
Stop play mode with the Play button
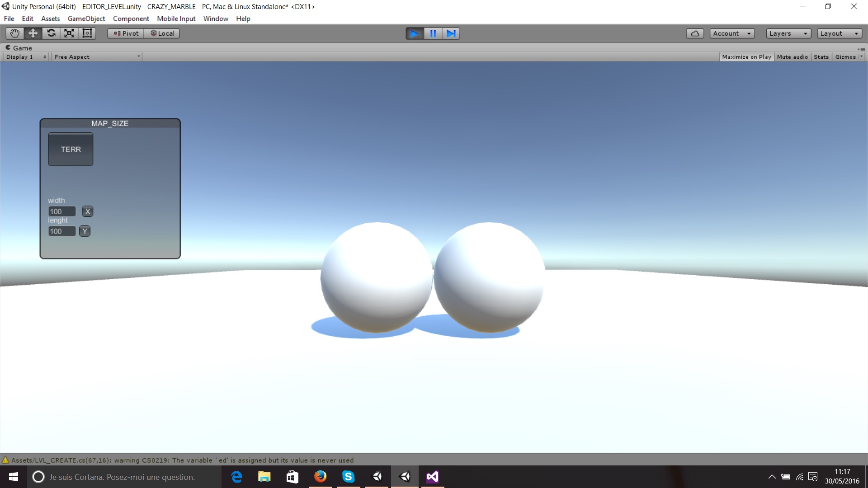point(414,33)
